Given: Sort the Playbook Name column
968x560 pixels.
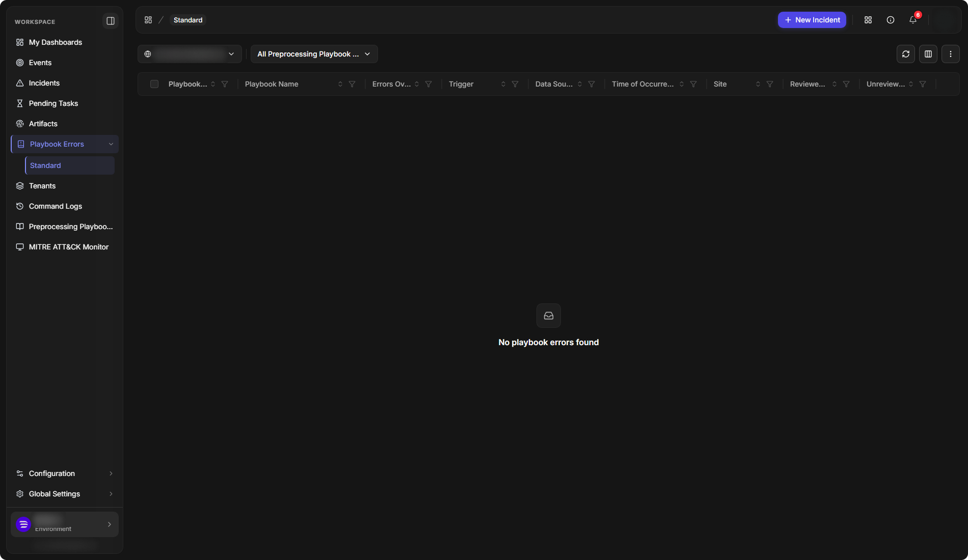Looking at the screenshot, I should (x=340, y=84).
